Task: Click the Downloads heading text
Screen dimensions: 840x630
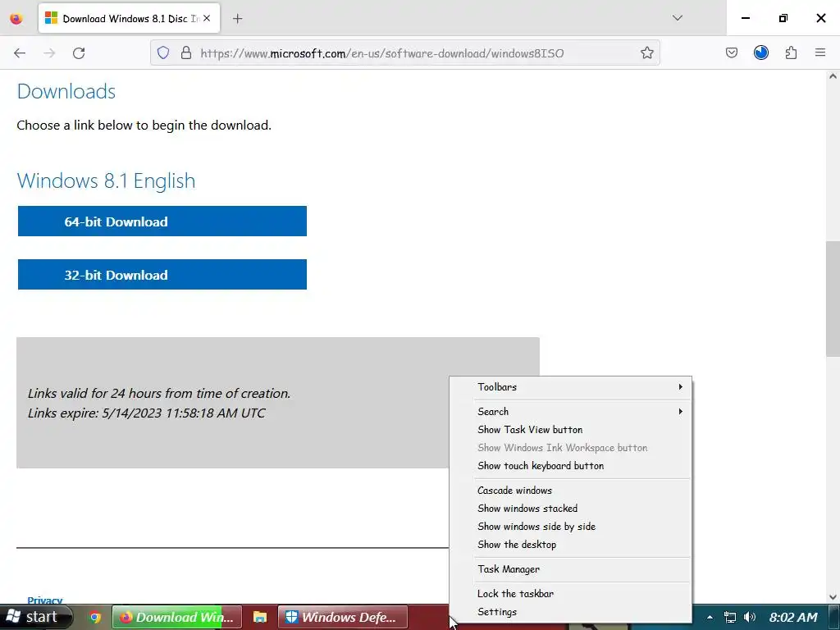Action: click(66, 92)
